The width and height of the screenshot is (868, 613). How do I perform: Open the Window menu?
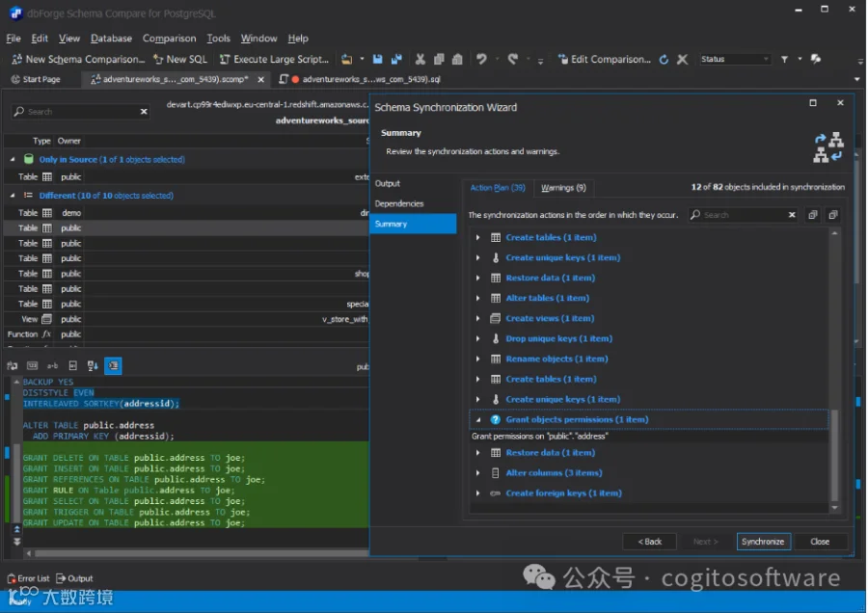[x=258, y=39]
